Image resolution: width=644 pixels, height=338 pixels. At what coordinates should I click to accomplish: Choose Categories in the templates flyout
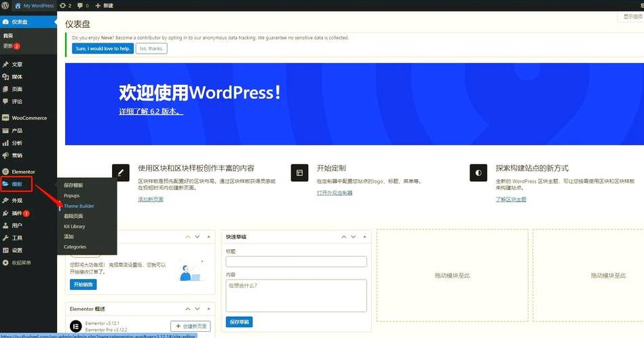point(75,247)
